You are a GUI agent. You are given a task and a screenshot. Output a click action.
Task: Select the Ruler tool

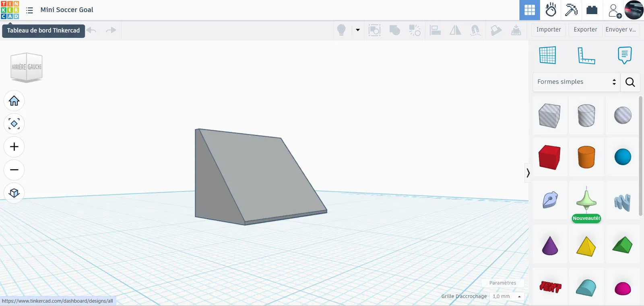click(586, 55)
